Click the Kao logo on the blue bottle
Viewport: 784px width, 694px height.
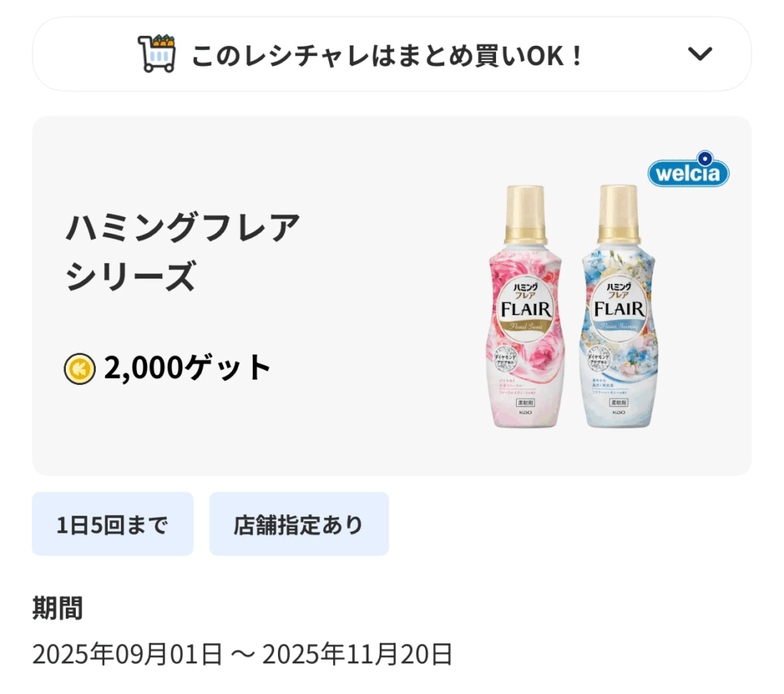pos(619,413)
